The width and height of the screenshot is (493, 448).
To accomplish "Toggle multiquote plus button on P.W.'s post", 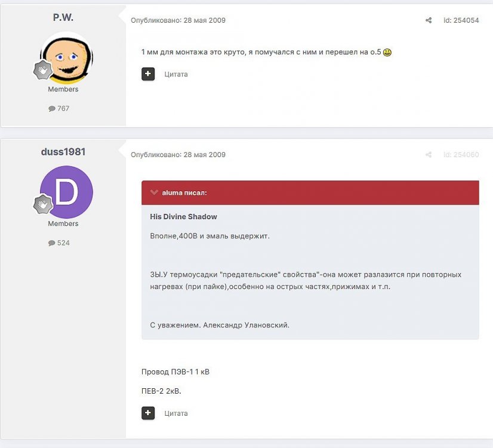I will 148,74.
